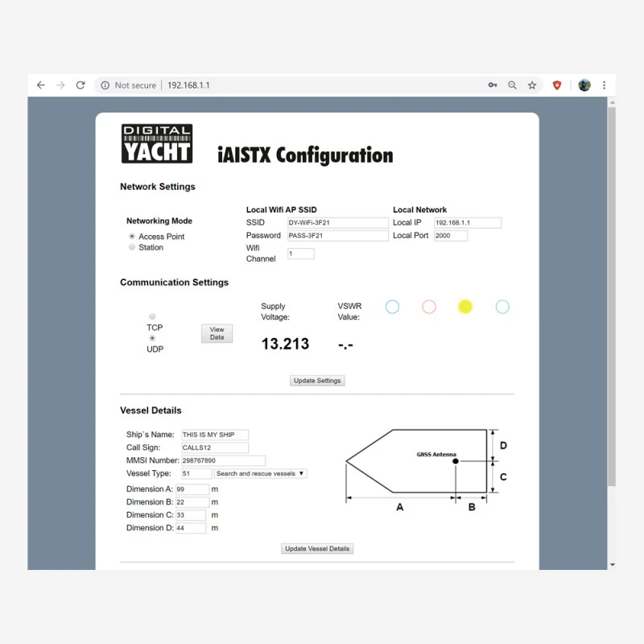Open Chrome's three-dot menu
Viewport: 644px width, 644px height.
click(605, 85)
